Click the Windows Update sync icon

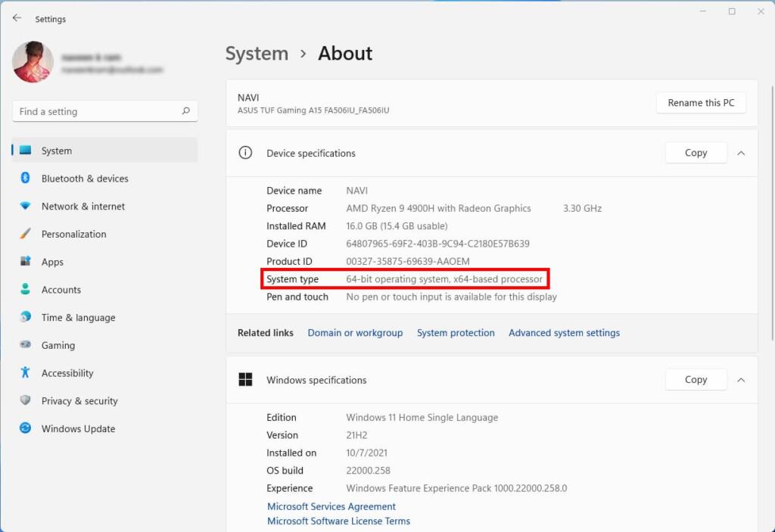25,428
